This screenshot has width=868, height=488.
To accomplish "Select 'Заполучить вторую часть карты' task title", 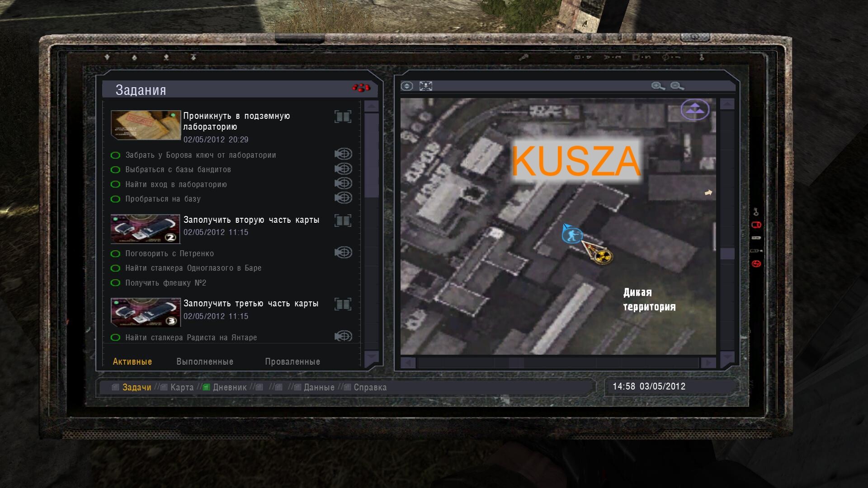I will pyautogui.click(x=251, y=220).
